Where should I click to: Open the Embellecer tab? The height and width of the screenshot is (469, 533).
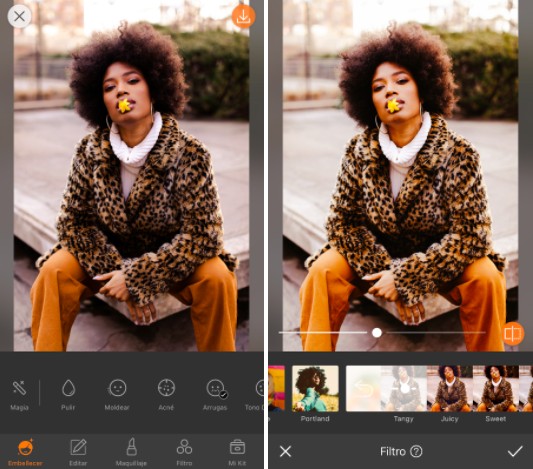[25, 452]
